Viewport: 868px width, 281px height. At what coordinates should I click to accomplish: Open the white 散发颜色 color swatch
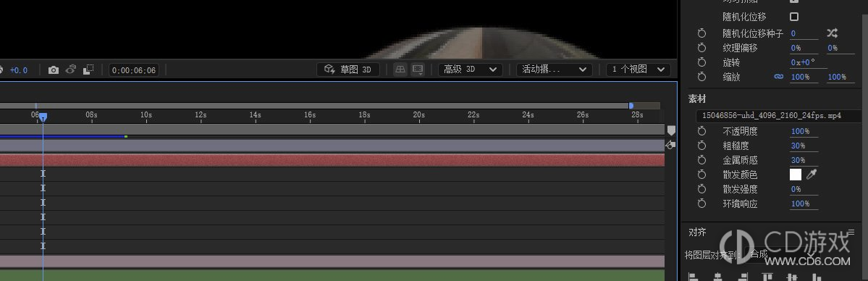[x=796, y=175]
